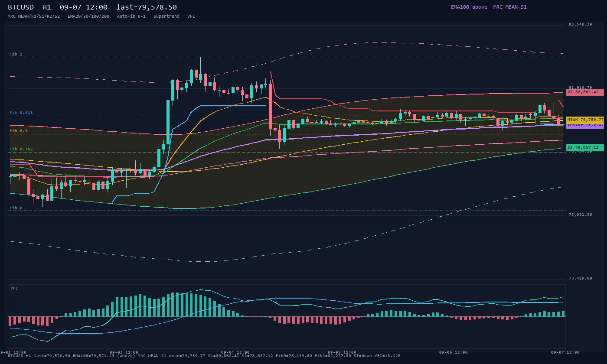This screenshot has width=607, height=364.
Task: Click the 83,549.39 price axis label
Action: [x=580, y=24]
